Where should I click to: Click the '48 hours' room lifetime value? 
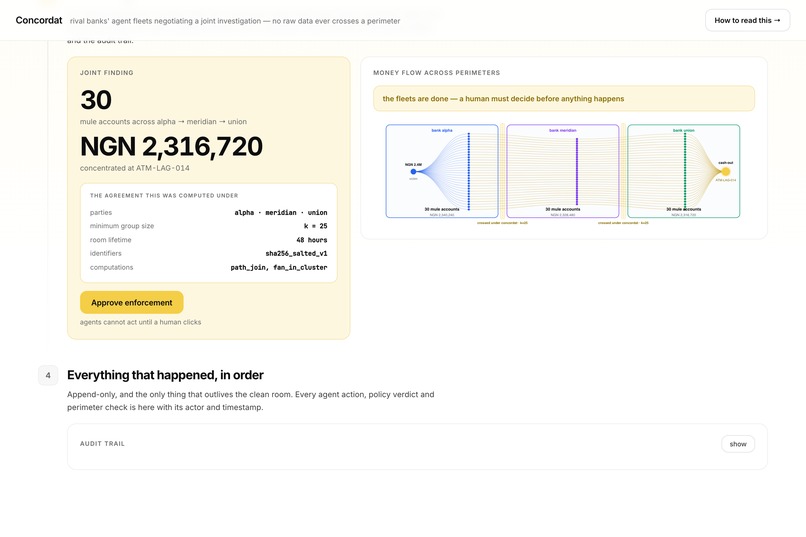[x=312, y=240]
